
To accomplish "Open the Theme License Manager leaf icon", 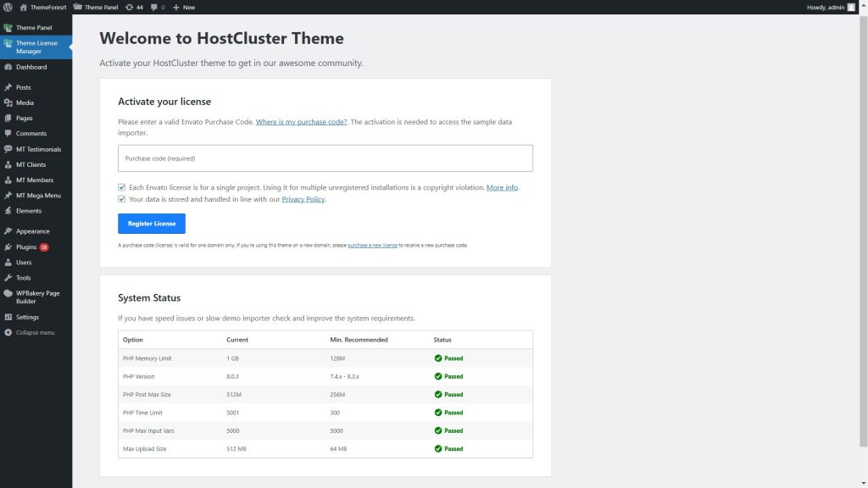I will coord(8,45).
